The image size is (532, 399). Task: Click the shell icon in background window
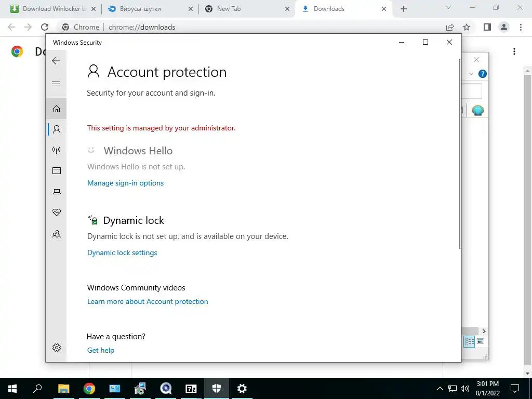pos(478,110)
